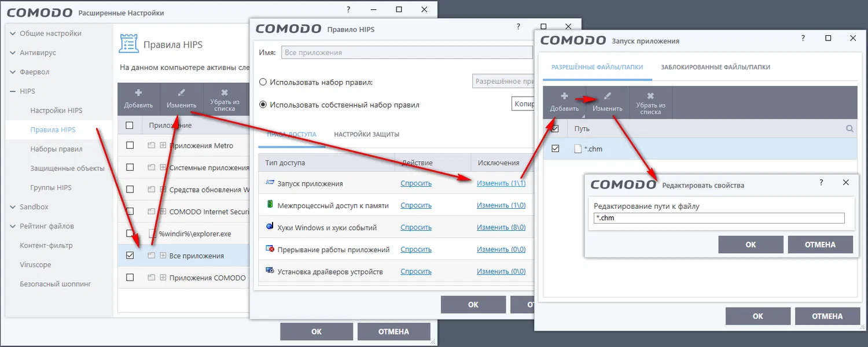Close the Редактировать свойства dialog
Screen dimensions: 868x347
[x=846, y=182]
